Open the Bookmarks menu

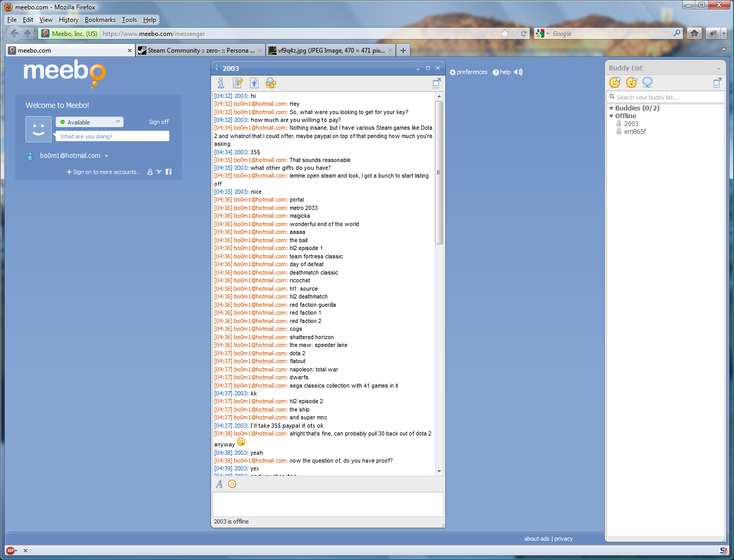100,20
